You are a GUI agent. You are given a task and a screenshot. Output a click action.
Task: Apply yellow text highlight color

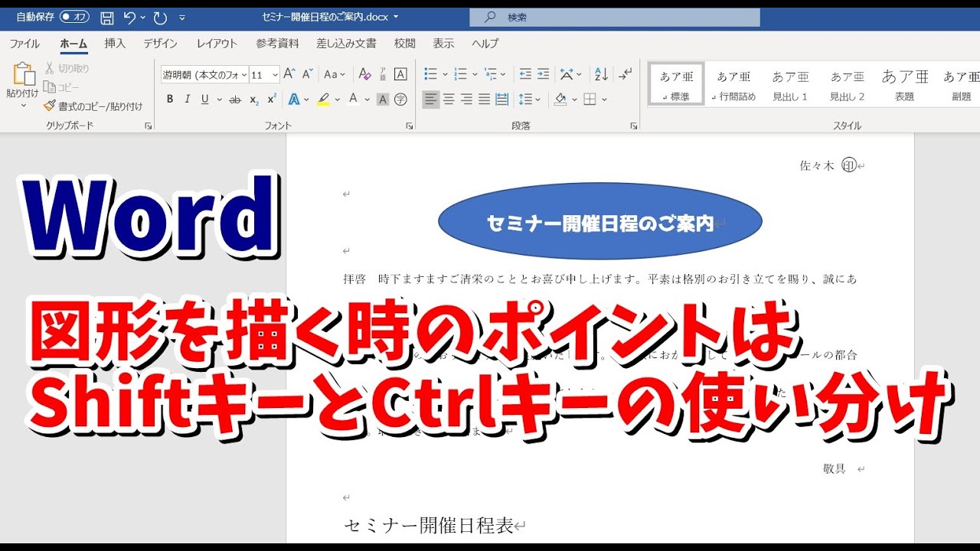point(322,99)
